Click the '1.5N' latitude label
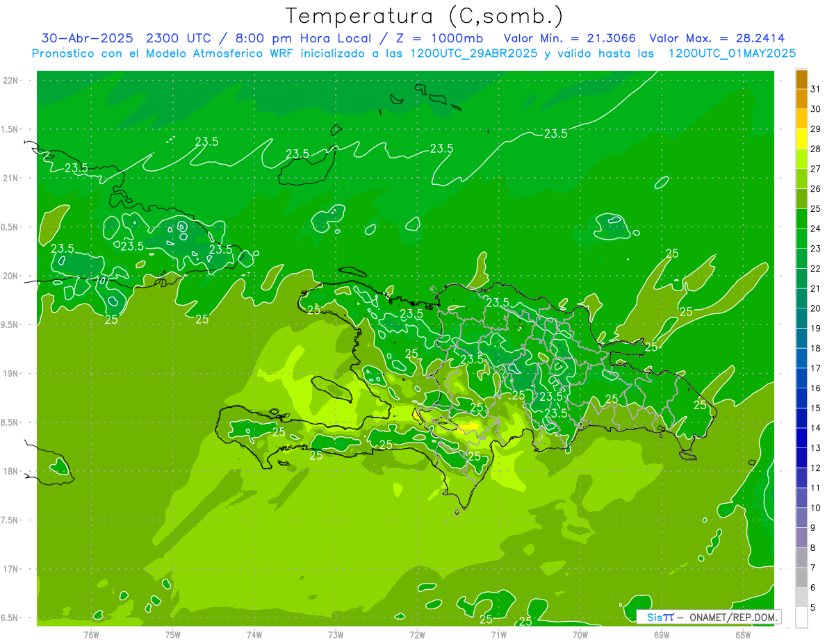 pyautogui.click(x=10, y=129)
